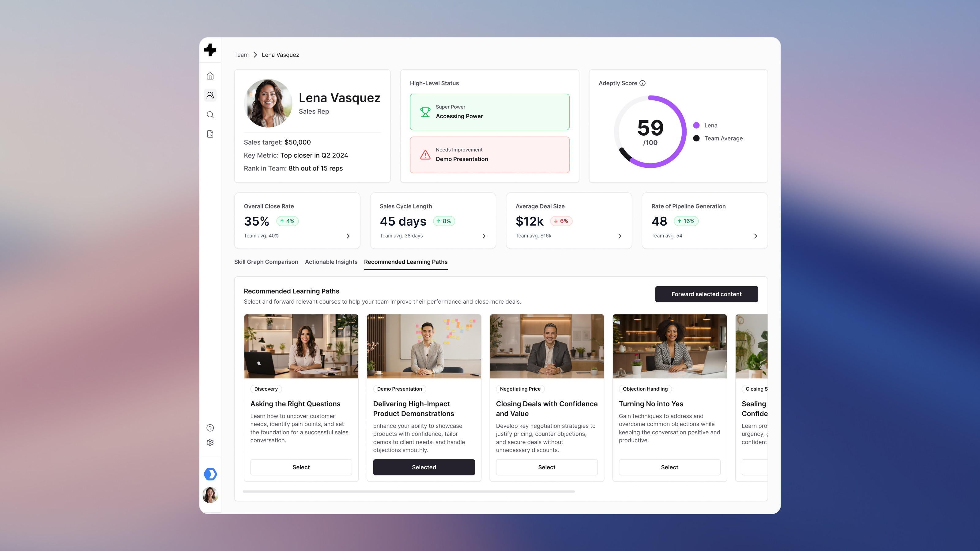Click Forward selected content button
980x551 pixels.
(706, 294)
